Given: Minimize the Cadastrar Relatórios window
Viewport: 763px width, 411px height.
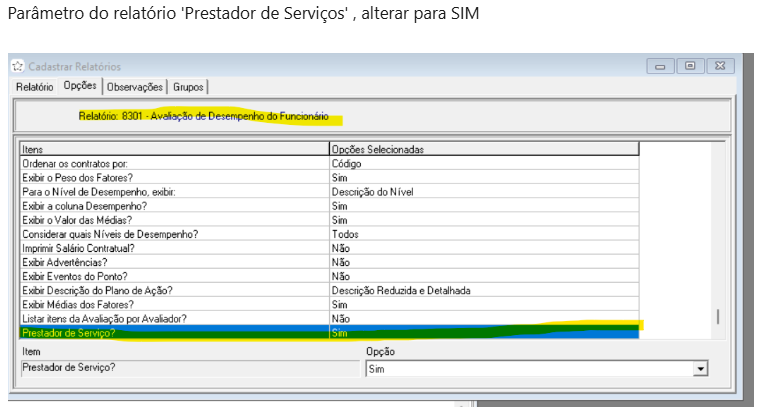Looking at the screenshot, I should (x=660, y=66).
